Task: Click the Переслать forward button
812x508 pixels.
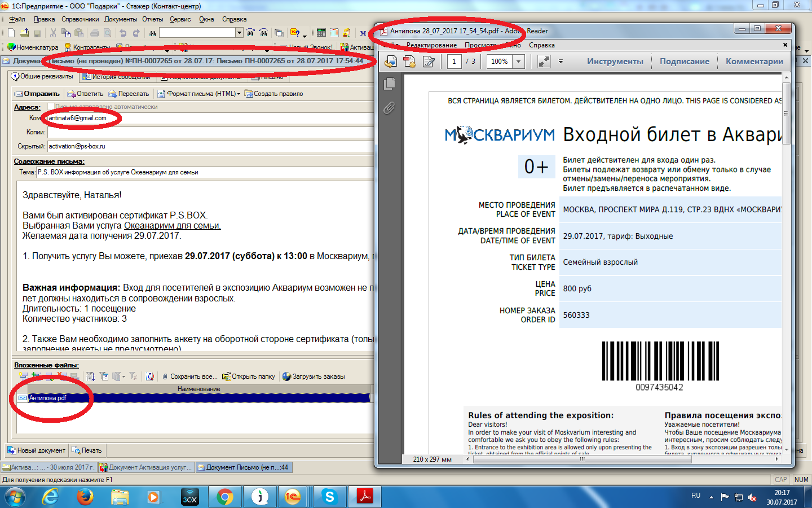Action: coord(129,94)
